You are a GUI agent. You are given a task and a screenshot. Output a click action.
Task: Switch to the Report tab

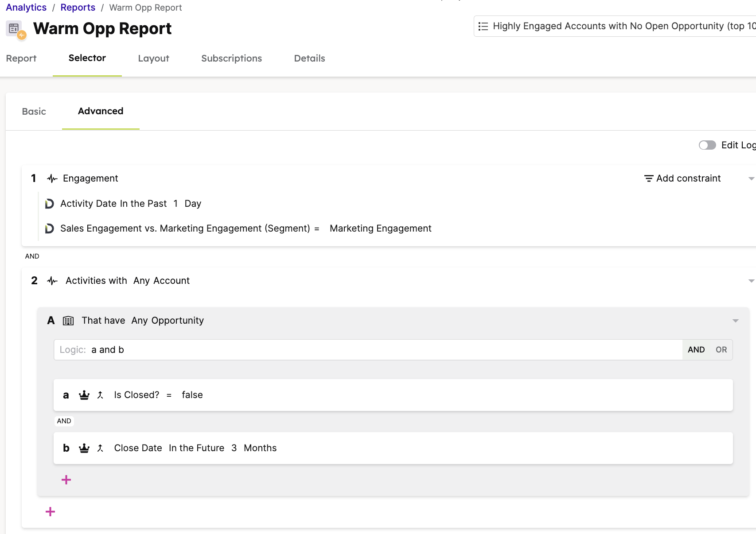pos(21,58)
